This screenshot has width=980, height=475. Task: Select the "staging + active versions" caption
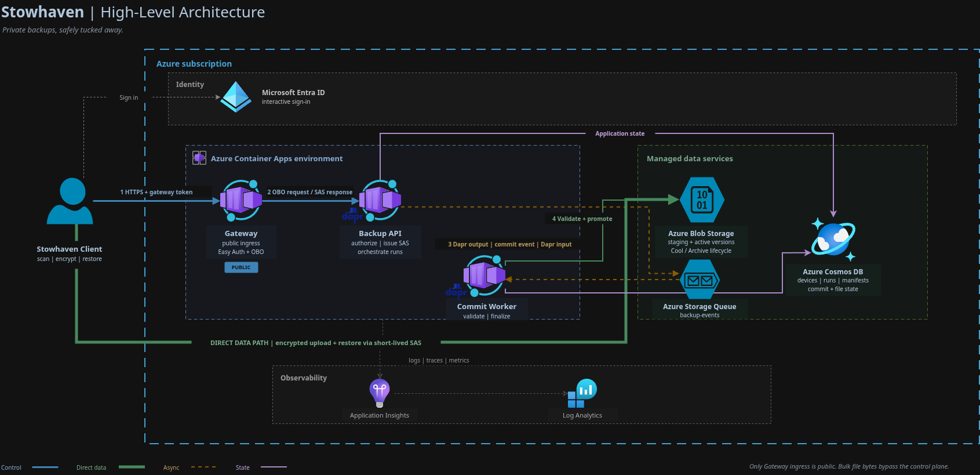click(x=701, y=242)
